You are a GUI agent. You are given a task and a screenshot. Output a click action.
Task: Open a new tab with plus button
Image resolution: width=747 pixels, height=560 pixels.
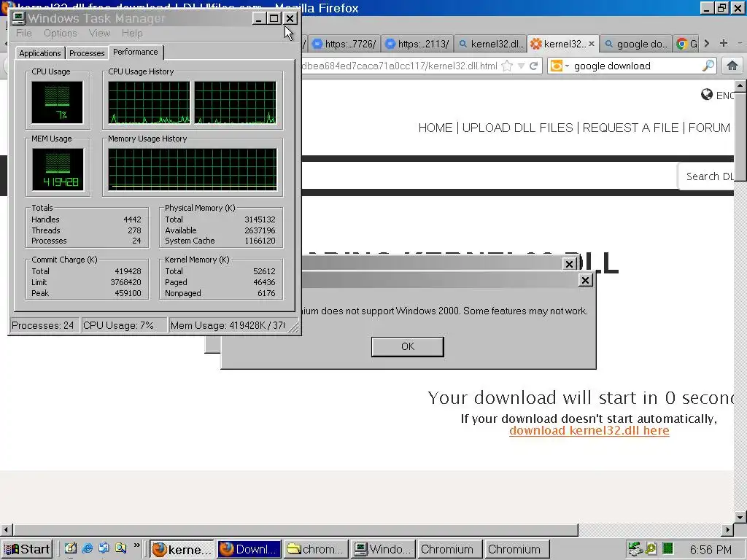click(723, 43)
